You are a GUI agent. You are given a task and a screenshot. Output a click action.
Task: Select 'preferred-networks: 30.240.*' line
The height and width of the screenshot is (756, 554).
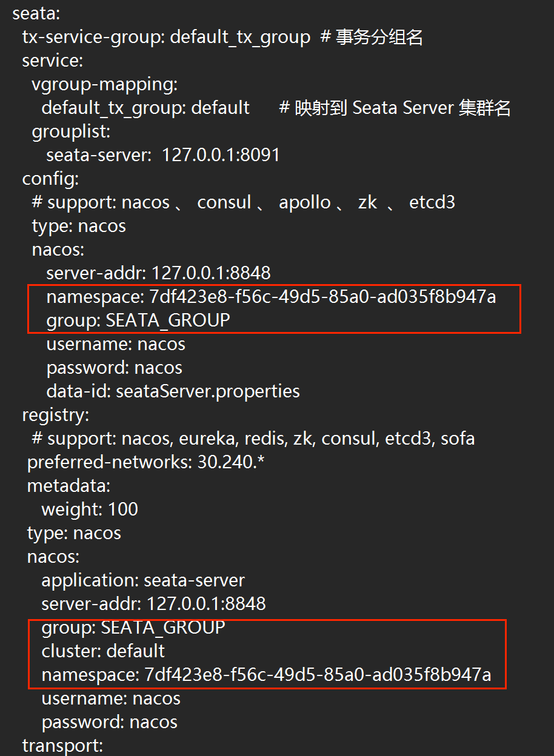click(146, 462)
